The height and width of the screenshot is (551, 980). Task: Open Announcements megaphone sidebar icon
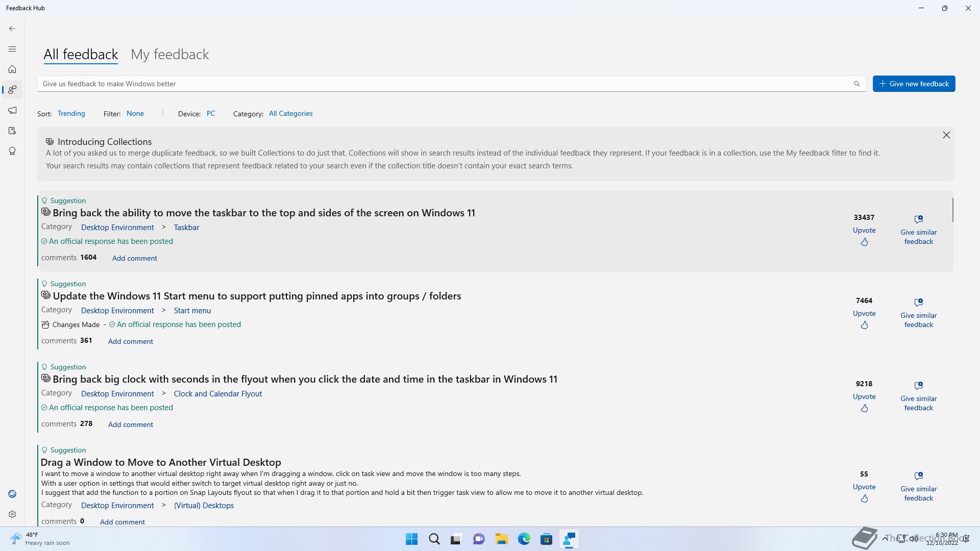12,110
